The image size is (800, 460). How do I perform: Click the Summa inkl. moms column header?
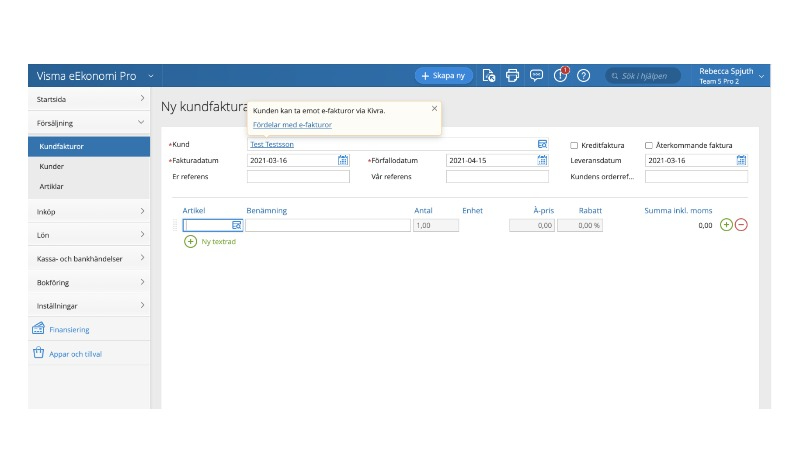(678, 210)
